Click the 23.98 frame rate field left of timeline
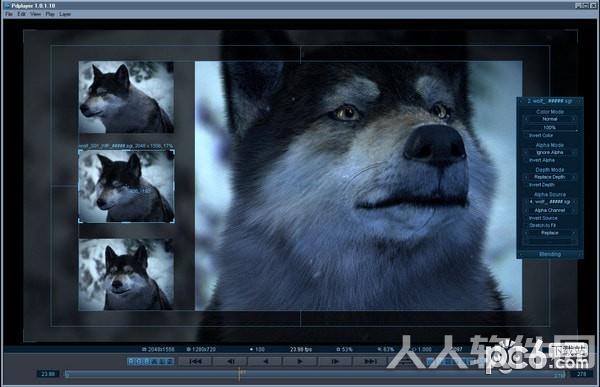 pyautogui.click(x=48, y=374)
